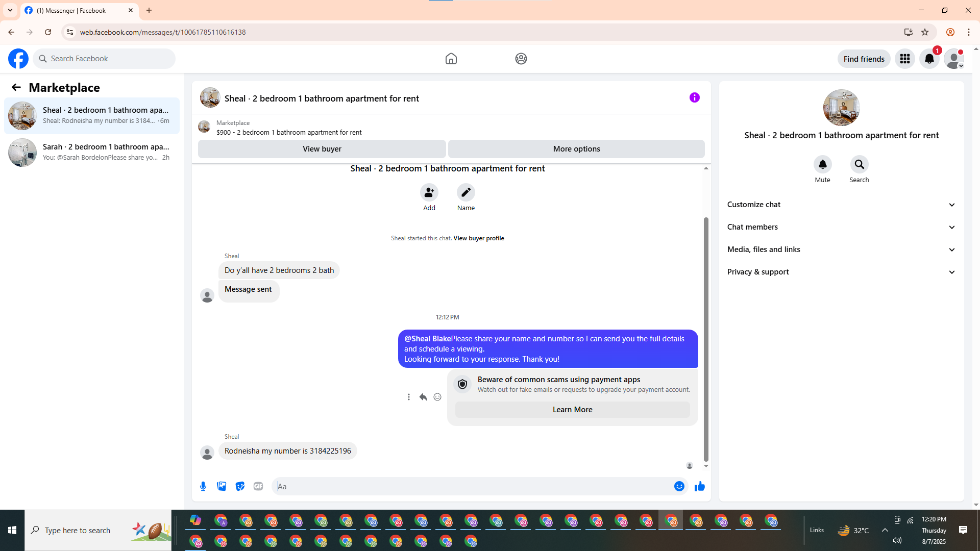Open View buyer profile link

478,238
